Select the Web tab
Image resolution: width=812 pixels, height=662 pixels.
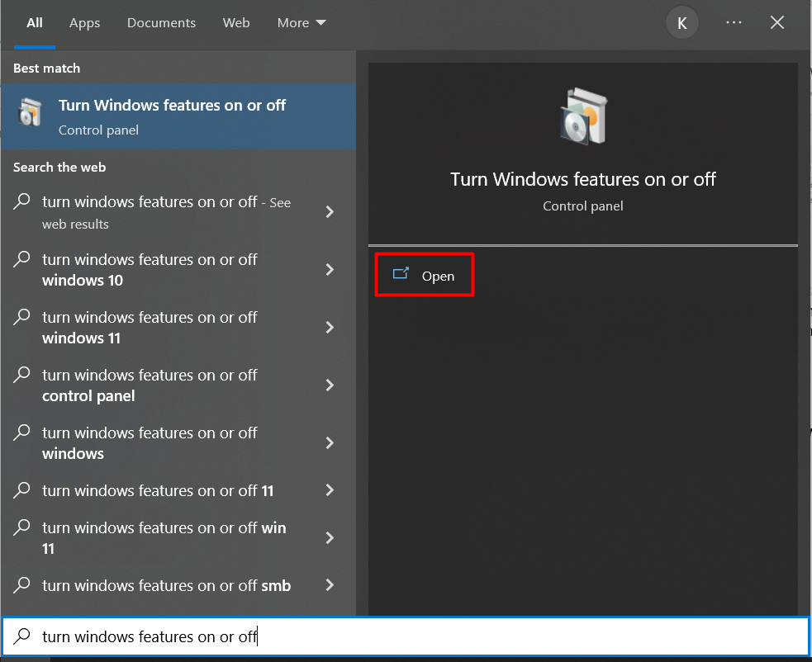[x=236, y=23]
